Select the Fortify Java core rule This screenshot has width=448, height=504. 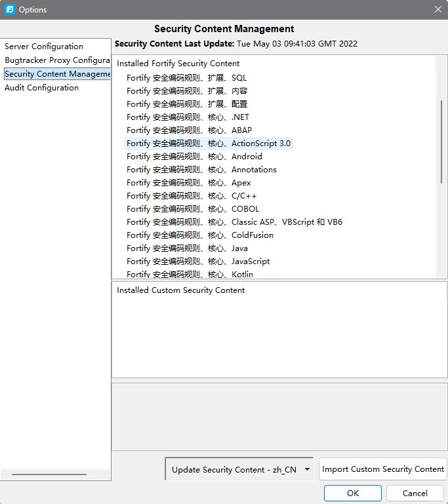(187, 248)
